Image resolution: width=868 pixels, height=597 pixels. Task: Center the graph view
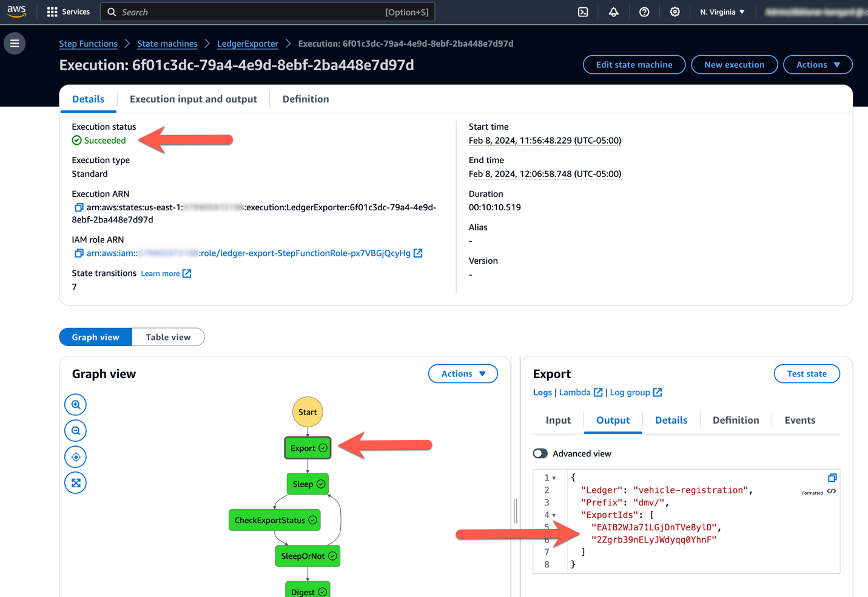tap(76, 457)
